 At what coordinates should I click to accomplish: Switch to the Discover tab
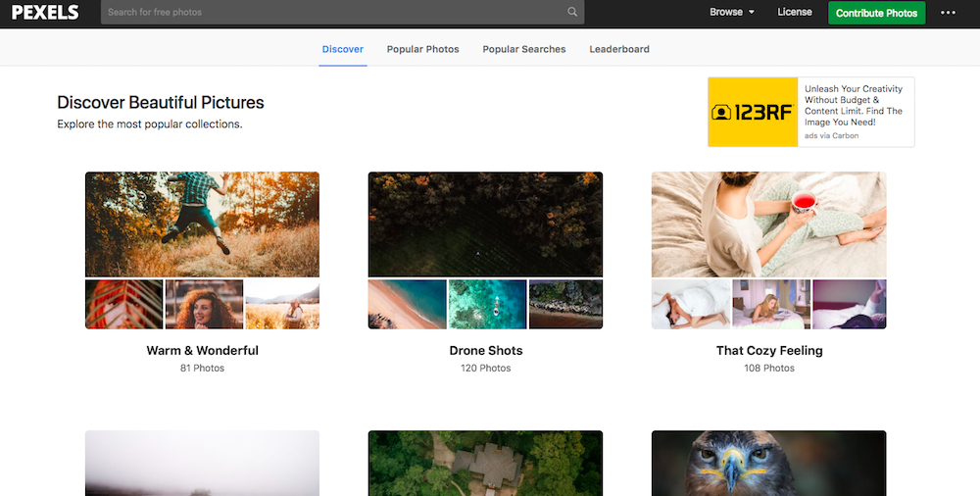tap(342, 49)
